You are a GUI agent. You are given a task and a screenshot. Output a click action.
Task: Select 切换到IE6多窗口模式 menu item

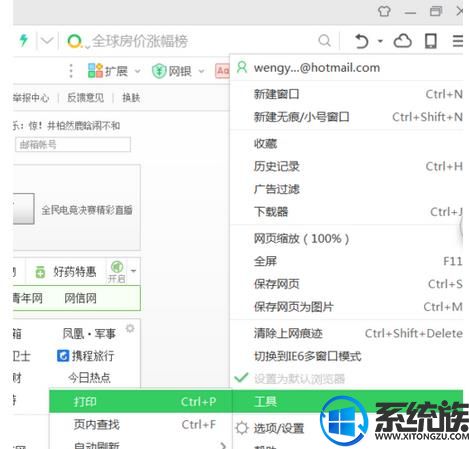pos(347,356)
